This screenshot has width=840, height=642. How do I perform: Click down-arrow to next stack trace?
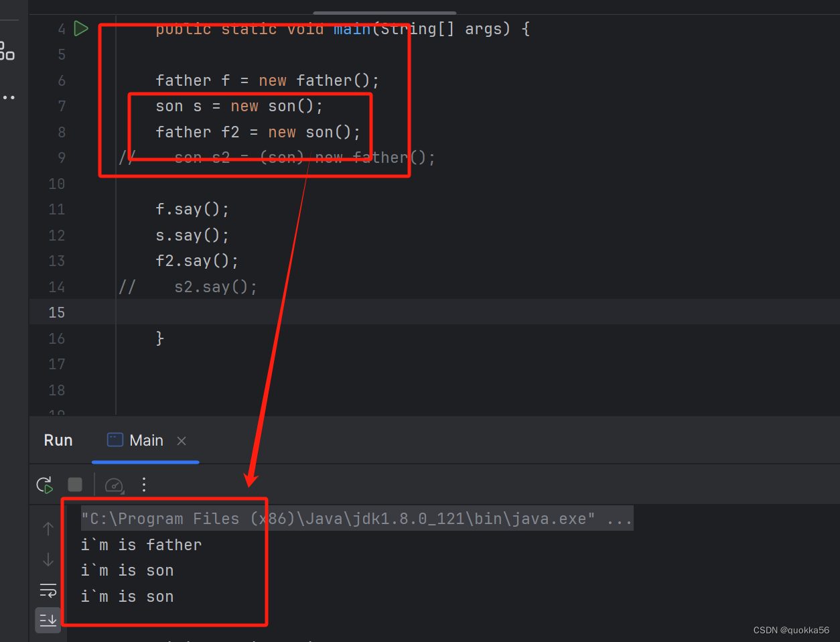[x=48, y=560]
